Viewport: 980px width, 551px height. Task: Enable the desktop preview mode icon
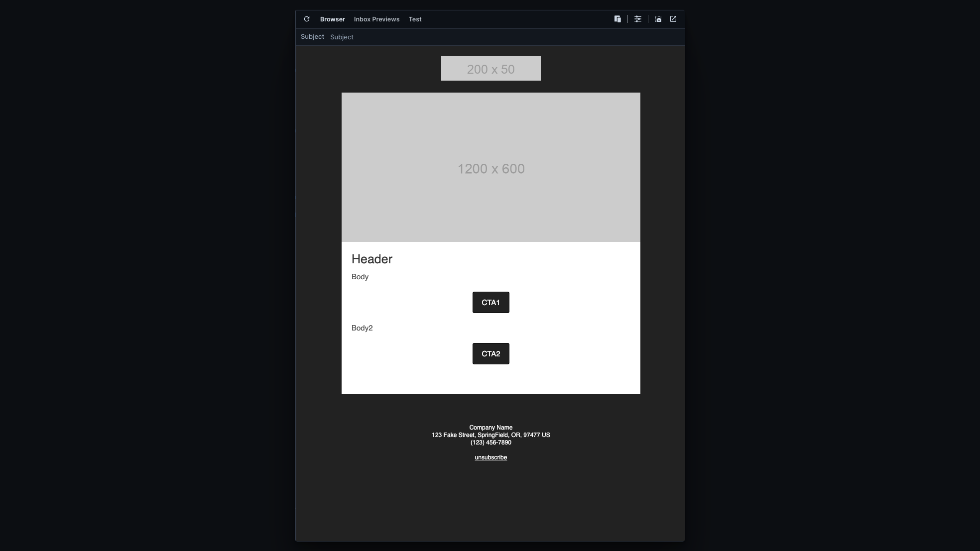(618, 19)
